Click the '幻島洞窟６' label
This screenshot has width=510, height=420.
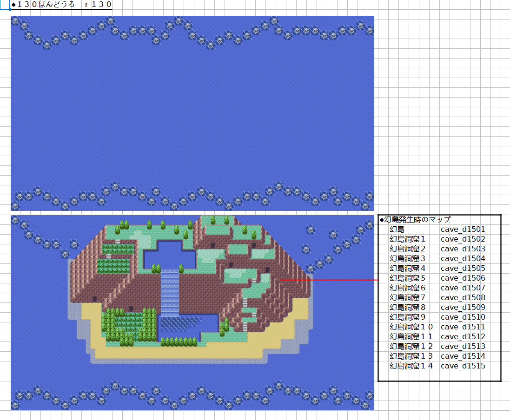click(408, 288)
